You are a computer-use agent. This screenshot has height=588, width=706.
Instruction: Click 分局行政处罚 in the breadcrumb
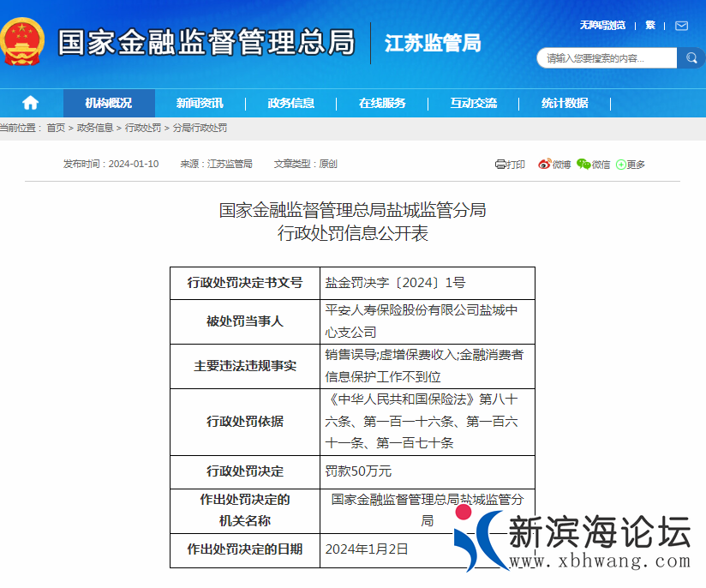pos(200,128)
